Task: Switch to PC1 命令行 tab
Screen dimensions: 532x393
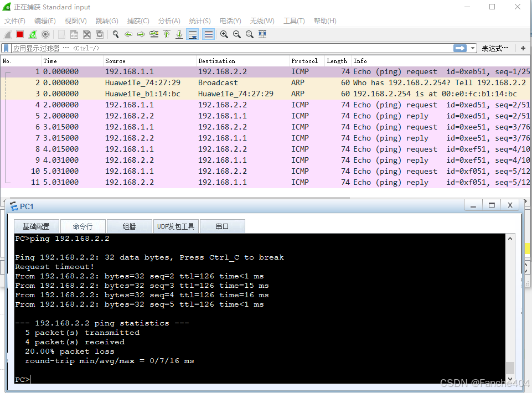Action: pos(83,226)
